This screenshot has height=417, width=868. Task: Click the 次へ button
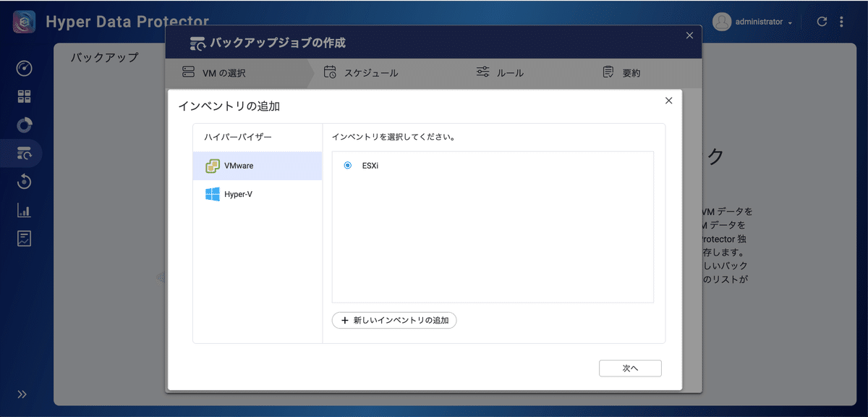pos(630,368)
